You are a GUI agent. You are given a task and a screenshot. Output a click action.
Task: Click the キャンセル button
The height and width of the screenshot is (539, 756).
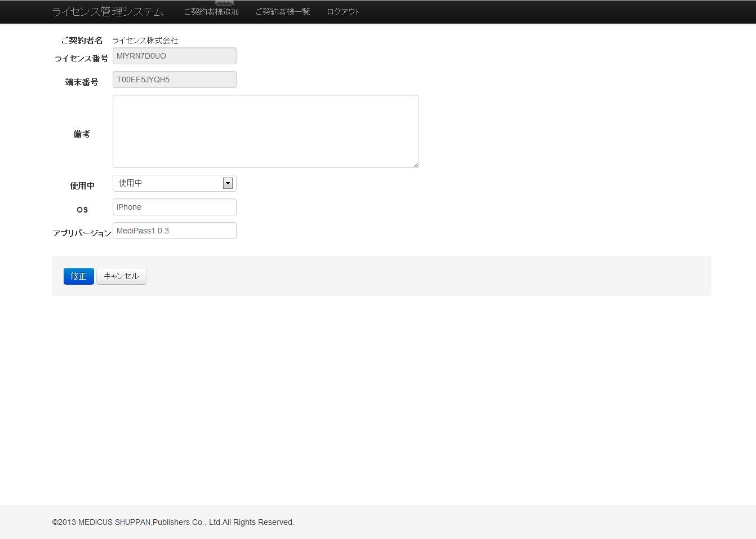[121, 276]
